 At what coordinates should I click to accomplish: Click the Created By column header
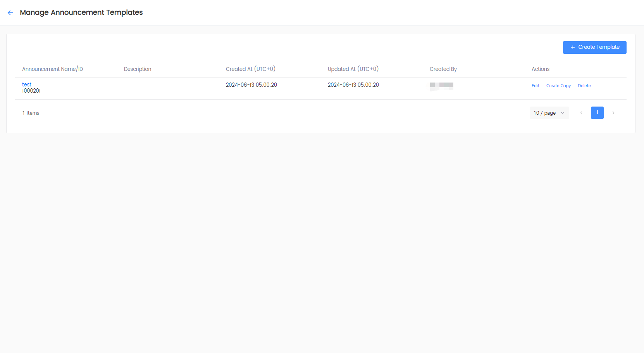point(443,69)
